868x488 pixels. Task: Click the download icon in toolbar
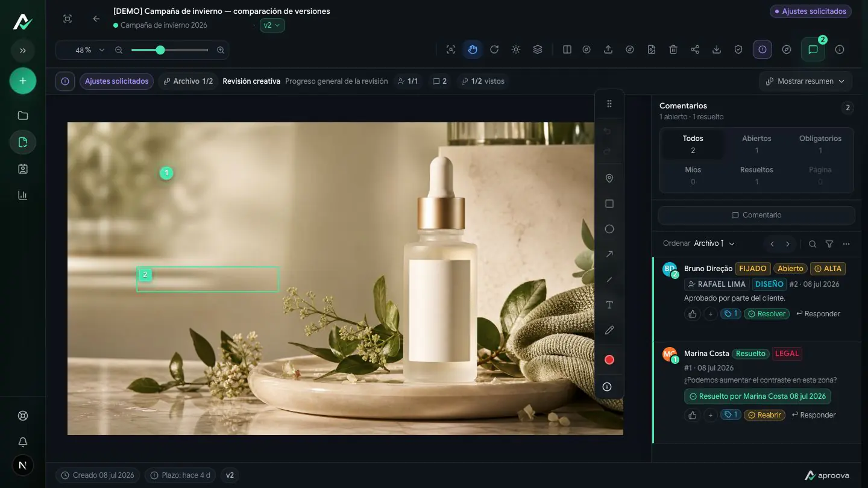(717, 49)
